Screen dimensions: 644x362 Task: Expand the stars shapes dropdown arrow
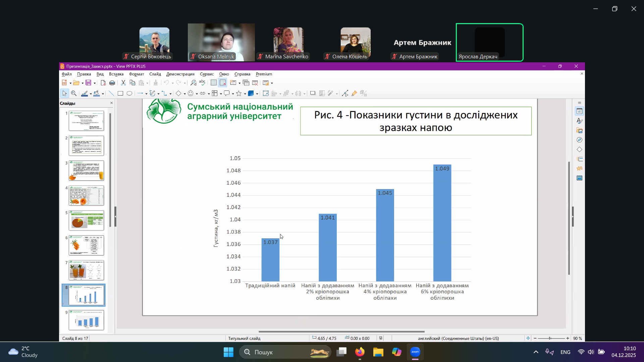click(245, 94)
